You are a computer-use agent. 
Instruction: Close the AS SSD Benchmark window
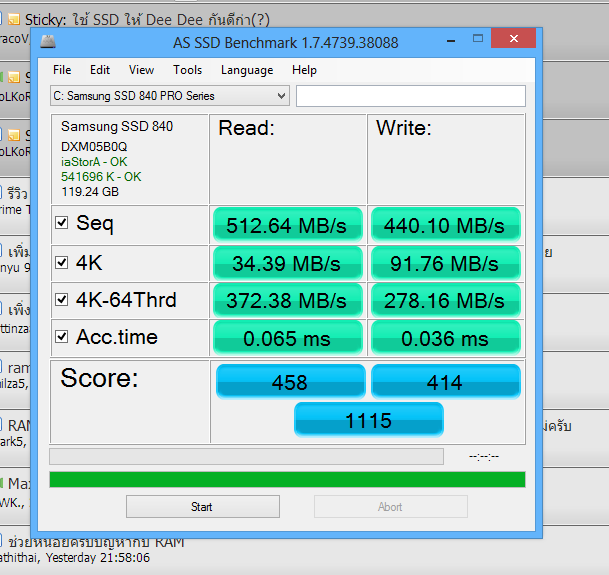[x=513, y=38]
